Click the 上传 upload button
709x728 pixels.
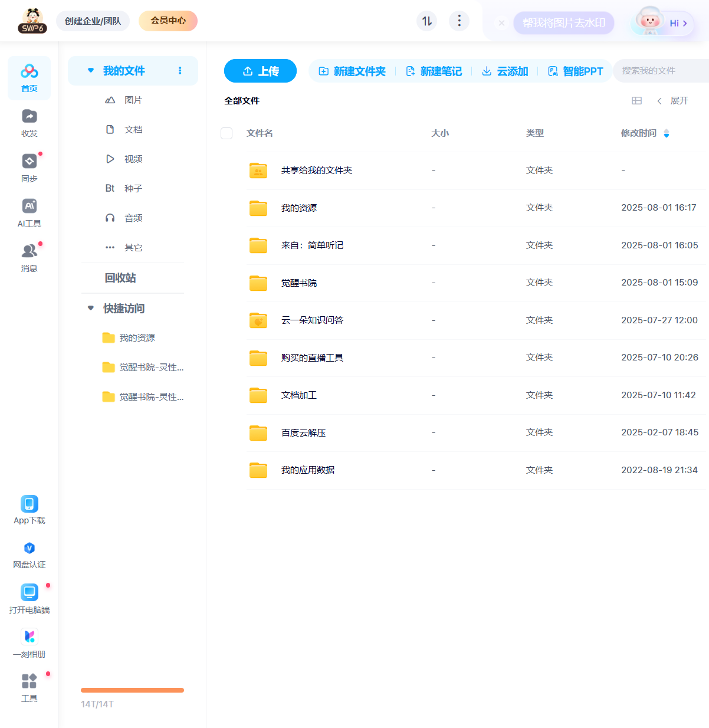click(260, 71)
